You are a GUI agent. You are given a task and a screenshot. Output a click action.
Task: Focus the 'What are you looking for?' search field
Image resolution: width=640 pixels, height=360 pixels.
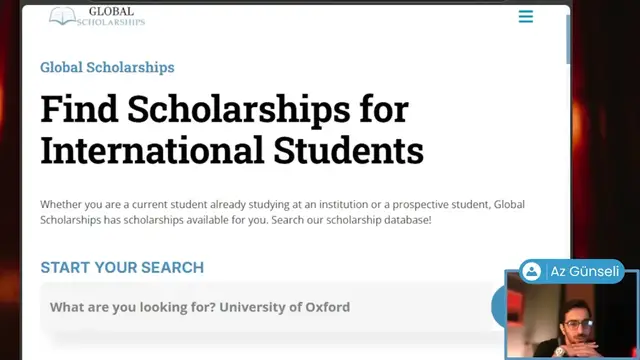pos(267,307)
